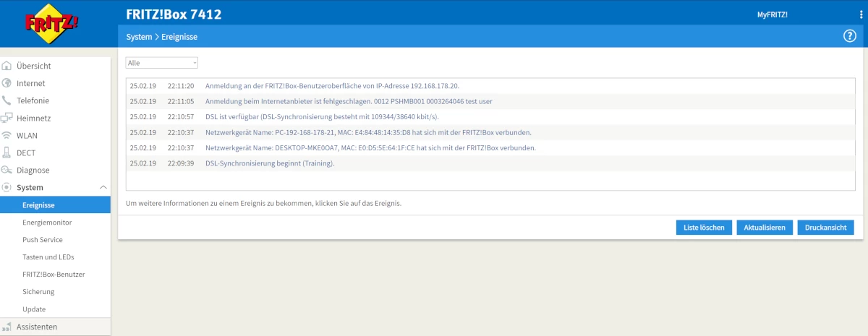868x336 pixels.
Task: Click the Assistenten icon
Action: (x=7, y=327)
